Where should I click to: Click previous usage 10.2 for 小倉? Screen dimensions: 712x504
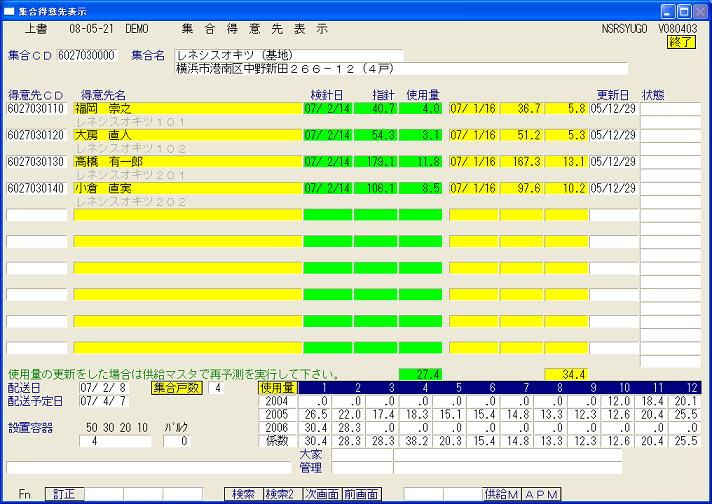pyautogui.click(x=566, y=188)
